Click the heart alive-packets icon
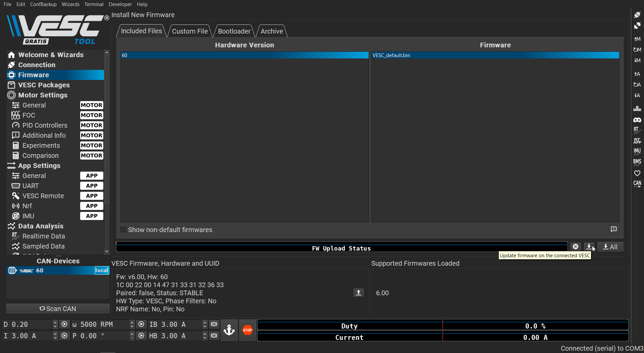 tap(637, 173)
